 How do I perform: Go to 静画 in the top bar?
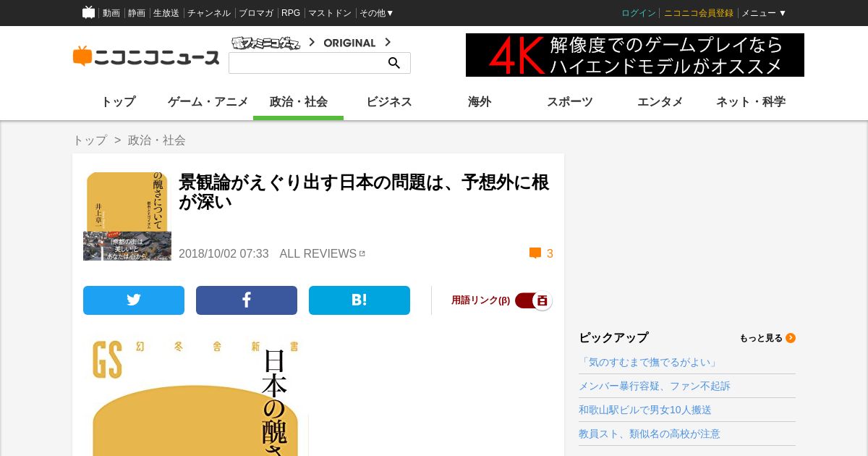tap(137, 13)
